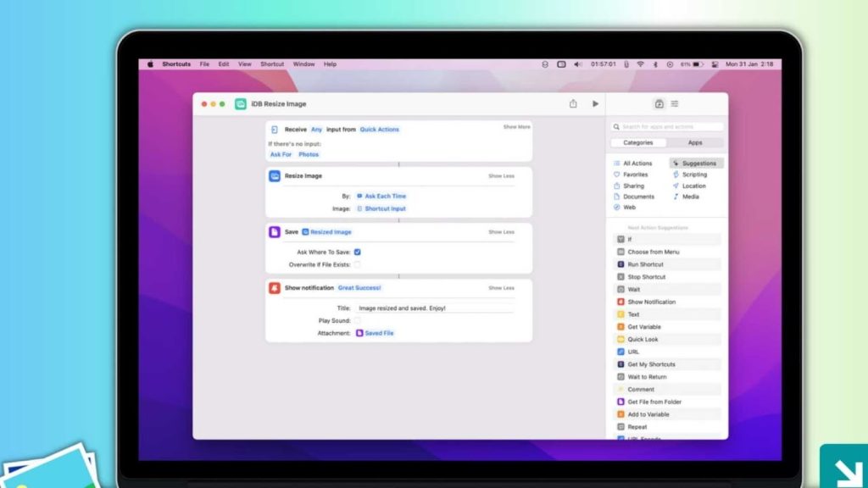Select the Resize Image action icon
Viewport: 868px width, 488px height.
pyautogui.click(x=275, y=176)
